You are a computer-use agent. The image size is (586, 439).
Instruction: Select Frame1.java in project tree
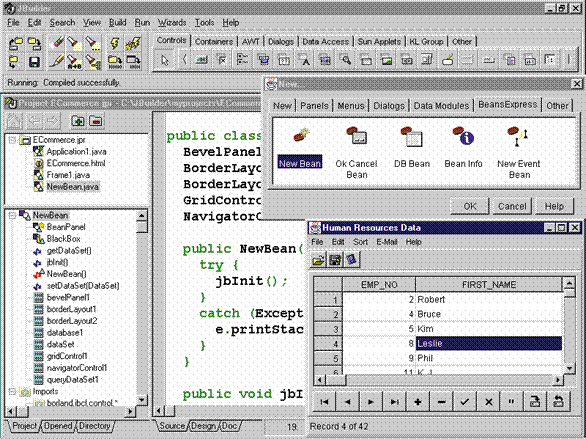point(68,175)
